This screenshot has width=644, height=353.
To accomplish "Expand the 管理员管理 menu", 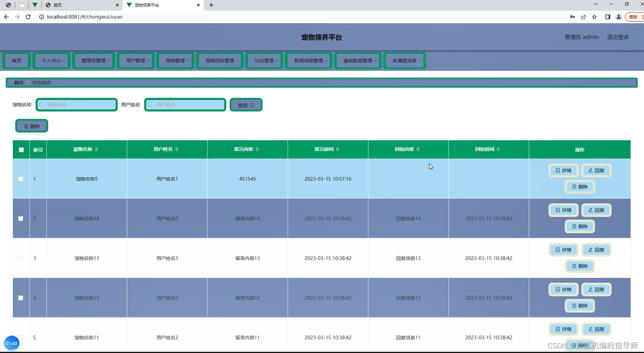I will coord(94,61).
